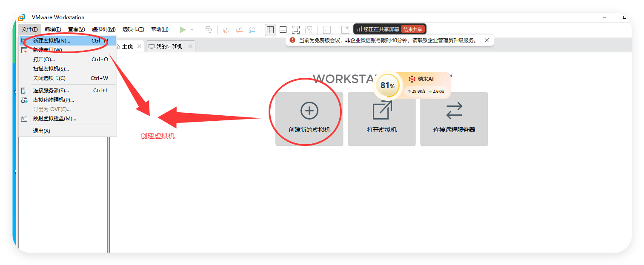
Task: Open the power button dropdown arrow
Action: click(x=192, y=29)
